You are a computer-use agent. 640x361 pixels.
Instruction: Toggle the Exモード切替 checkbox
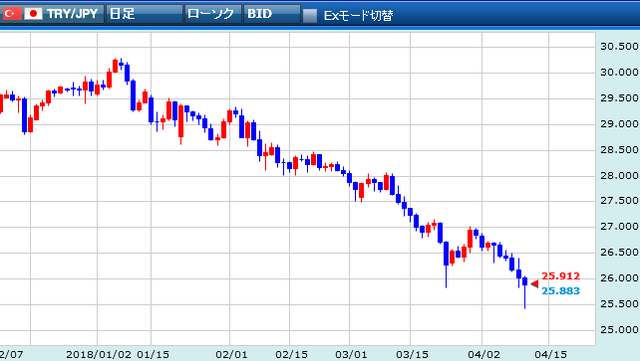(x=310, y=16)
